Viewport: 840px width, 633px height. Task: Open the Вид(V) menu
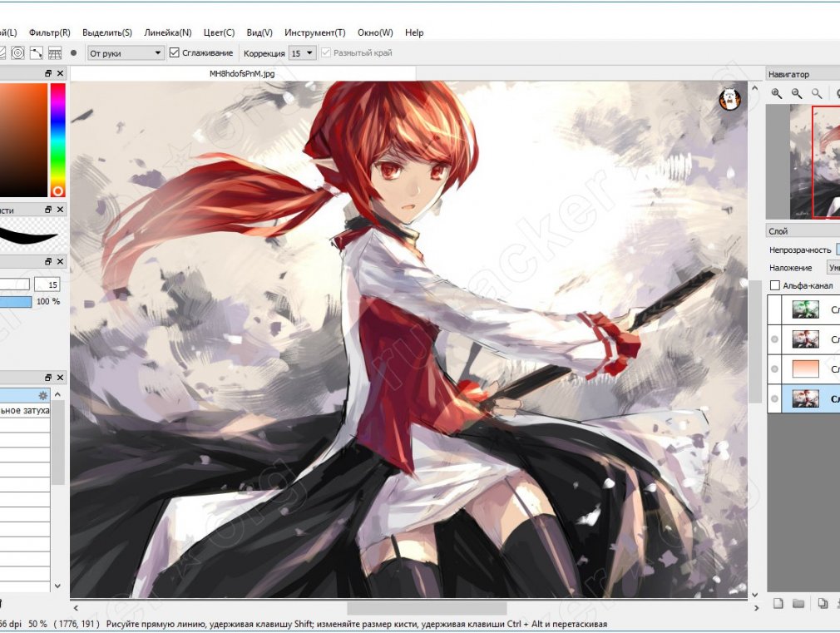(259, 32)
